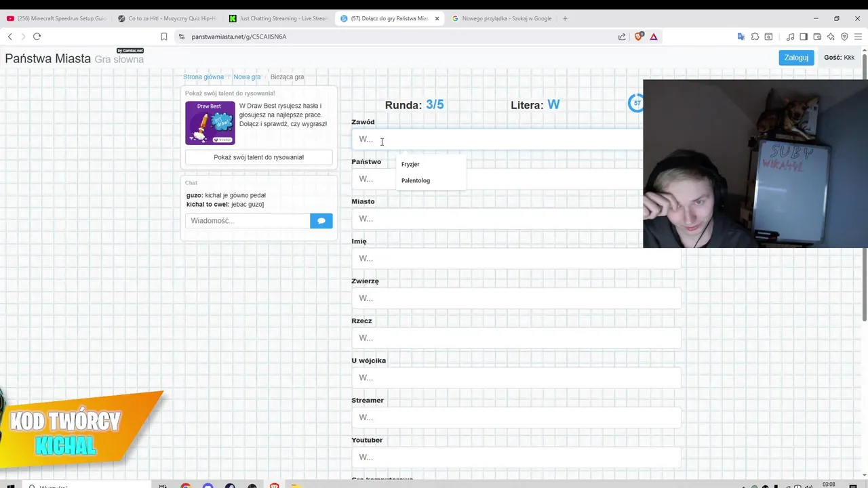The height and width of the screenshot is (488, 868).
Task: Click the Litera: W label
Action: click(x=535, y=105)
